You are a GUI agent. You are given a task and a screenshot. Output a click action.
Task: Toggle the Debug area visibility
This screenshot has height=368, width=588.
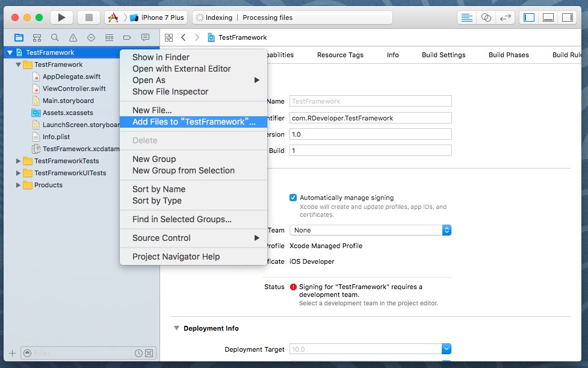(x=548, y=17)
